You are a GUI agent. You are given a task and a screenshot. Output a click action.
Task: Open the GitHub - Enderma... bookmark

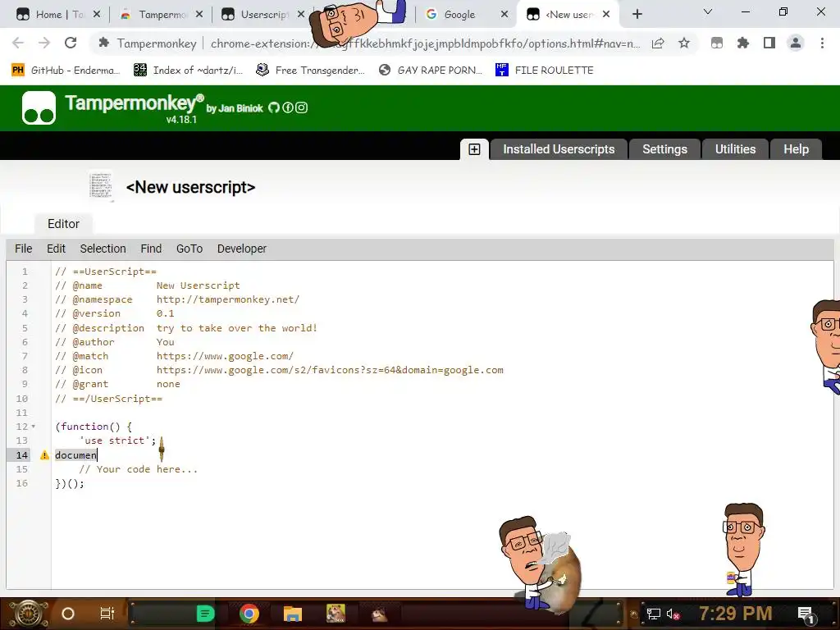66,71
